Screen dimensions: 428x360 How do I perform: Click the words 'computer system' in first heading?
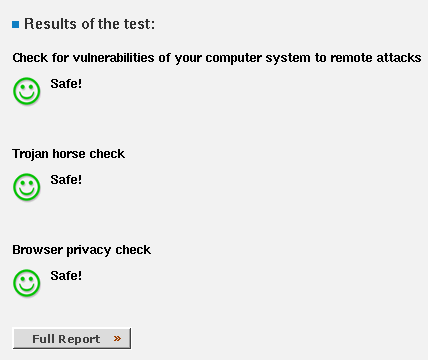coord(258,58)
